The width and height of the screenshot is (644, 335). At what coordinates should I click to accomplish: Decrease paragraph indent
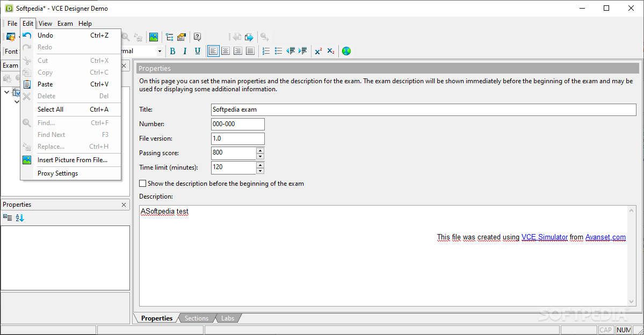coord(291,51)
